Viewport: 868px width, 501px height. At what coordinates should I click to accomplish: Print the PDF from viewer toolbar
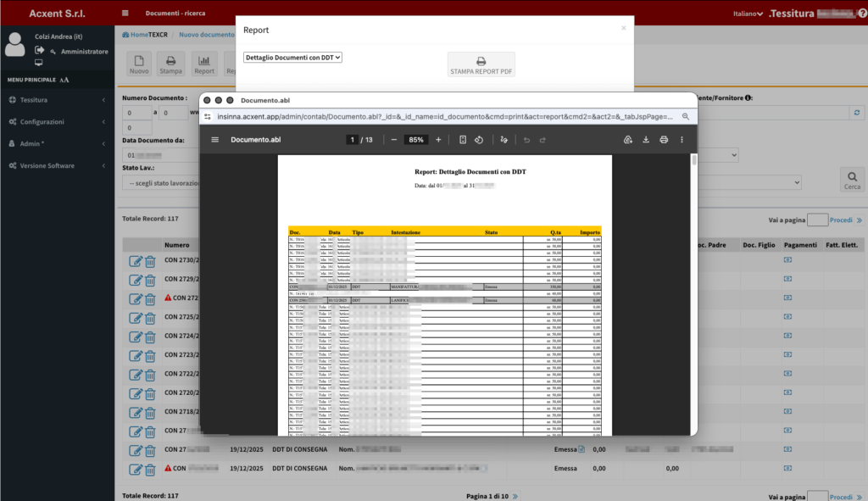coord(664,140)
